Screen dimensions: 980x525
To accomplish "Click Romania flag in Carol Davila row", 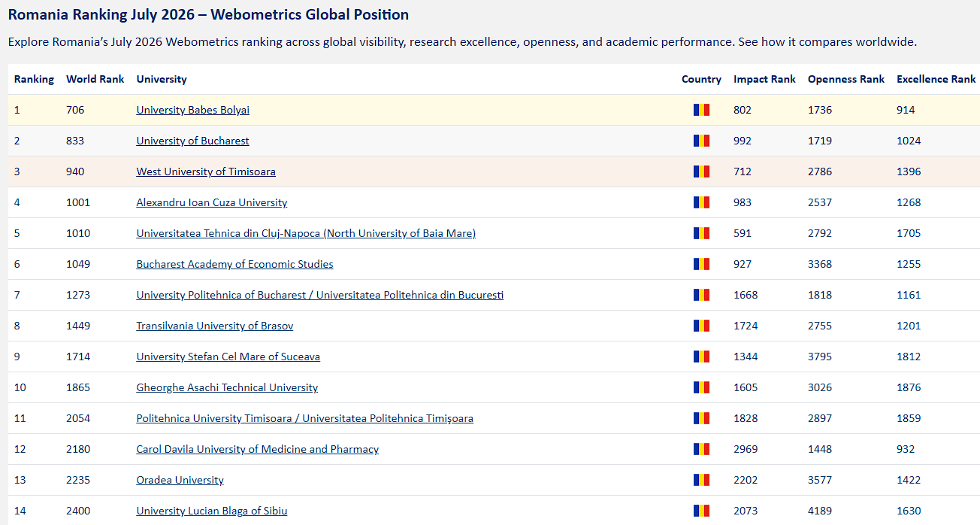I will click(701, 449).
